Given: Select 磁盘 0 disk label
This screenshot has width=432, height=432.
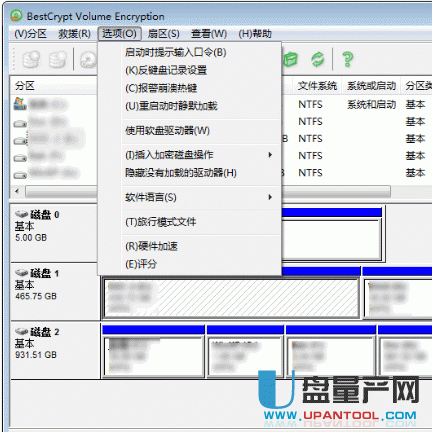Looking at the screenshot, I should coord(45,215).
